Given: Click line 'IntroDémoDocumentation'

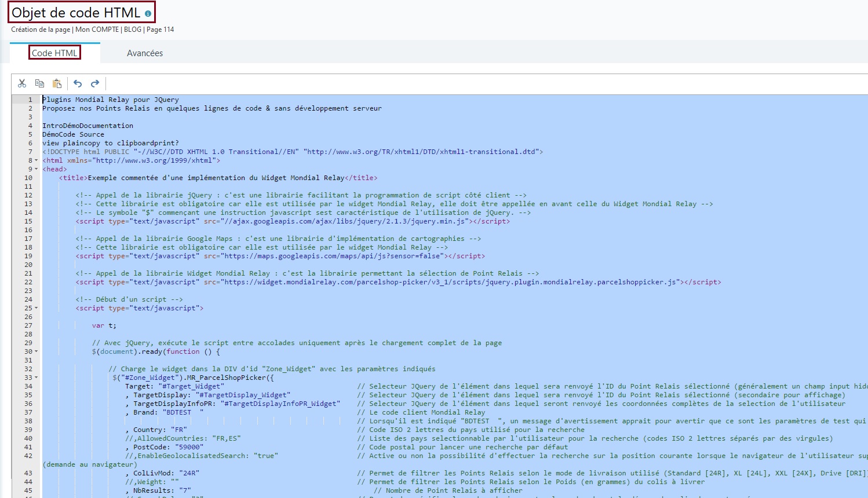Looking at the screenshot, I should coord(87,126).
